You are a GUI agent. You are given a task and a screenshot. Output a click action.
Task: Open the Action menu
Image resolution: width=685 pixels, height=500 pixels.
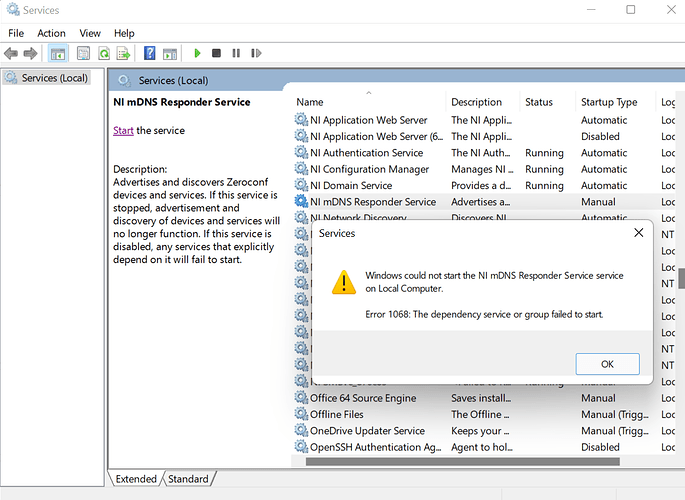click(x=51, y=33)
